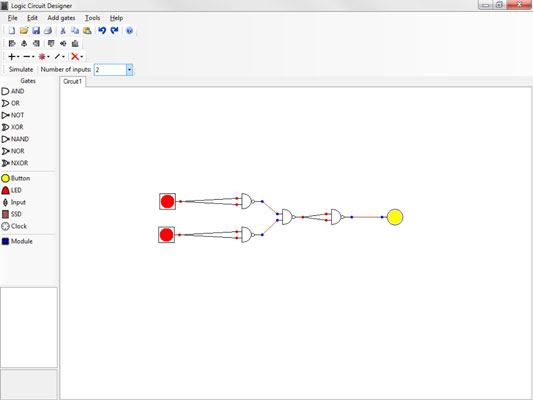Image resolution: width=533 pixels, height=400 pixels.
Task: Toggle the top red input switch
Action: click(168, 201)
